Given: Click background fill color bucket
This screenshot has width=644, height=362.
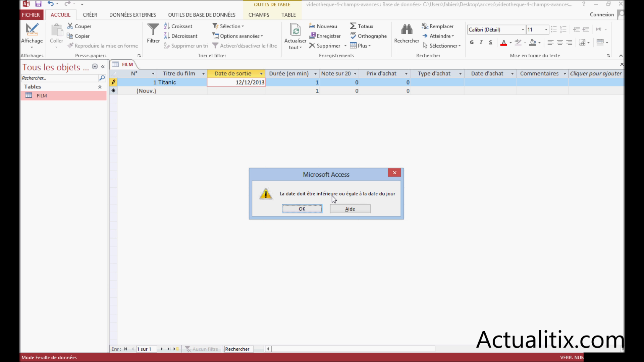Looking at the screenshot, I should point(533,43).
